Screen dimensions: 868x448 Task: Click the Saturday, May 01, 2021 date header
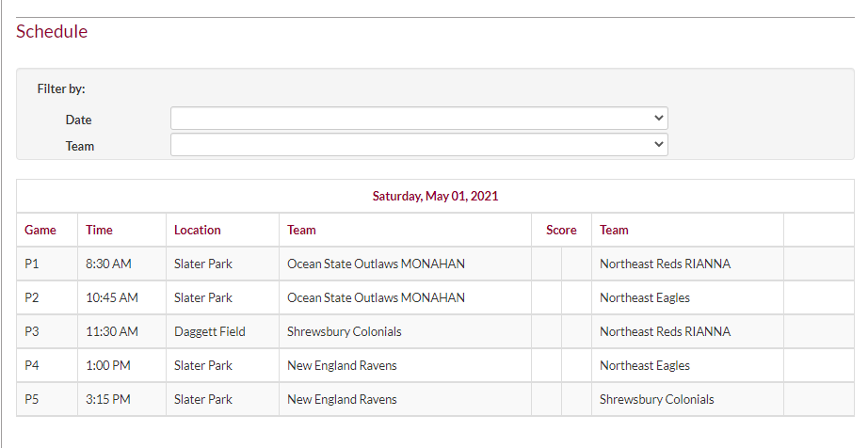435,197
